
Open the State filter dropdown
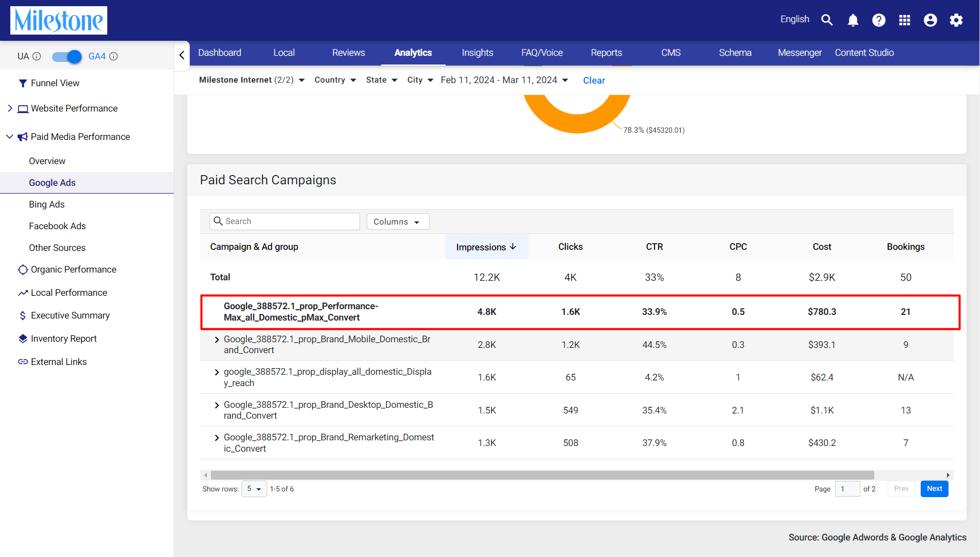[382, 80]
